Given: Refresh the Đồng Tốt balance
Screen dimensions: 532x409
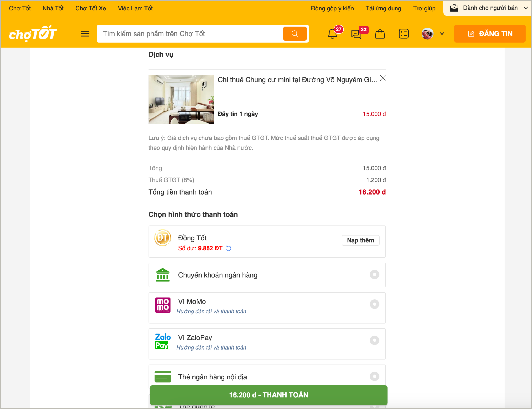Looking at the screenshot, I should [229, 249].
